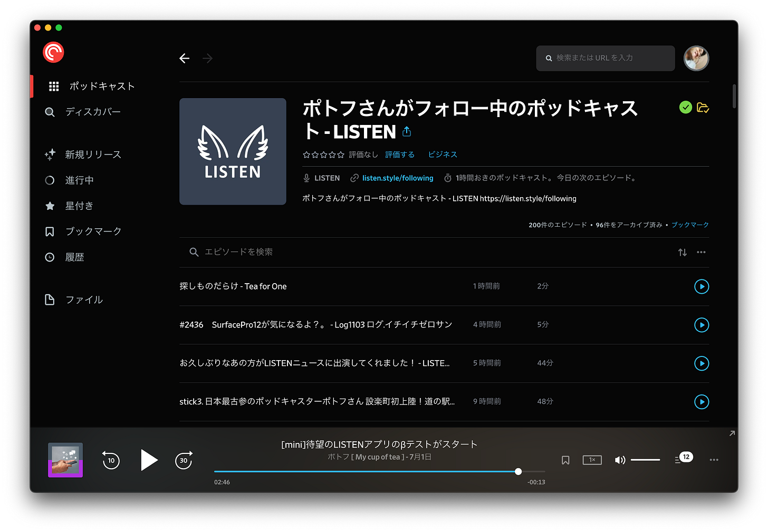This screenshot has height=532, width=768.
Task: Open ブックマーク in the sidebar
Action: pos(83,231)
